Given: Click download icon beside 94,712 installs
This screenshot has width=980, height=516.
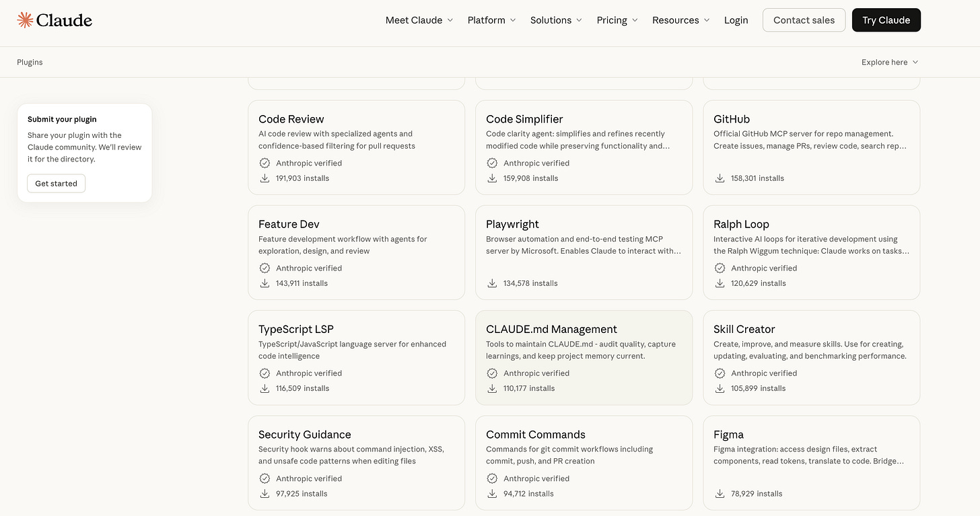Looking at the screenshot, I should click(492, 494).
